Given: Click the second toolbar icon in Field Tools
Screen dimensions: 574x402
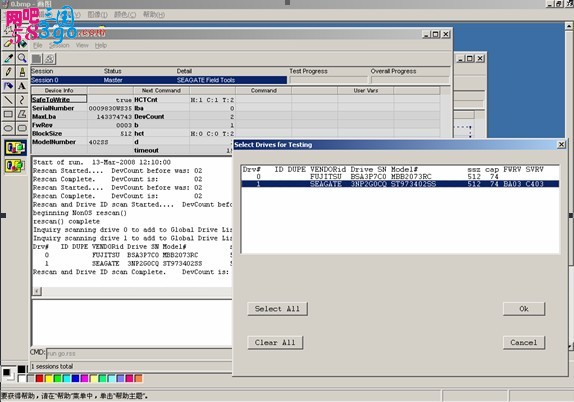Looking at the screenshot, I should [49, 59].
